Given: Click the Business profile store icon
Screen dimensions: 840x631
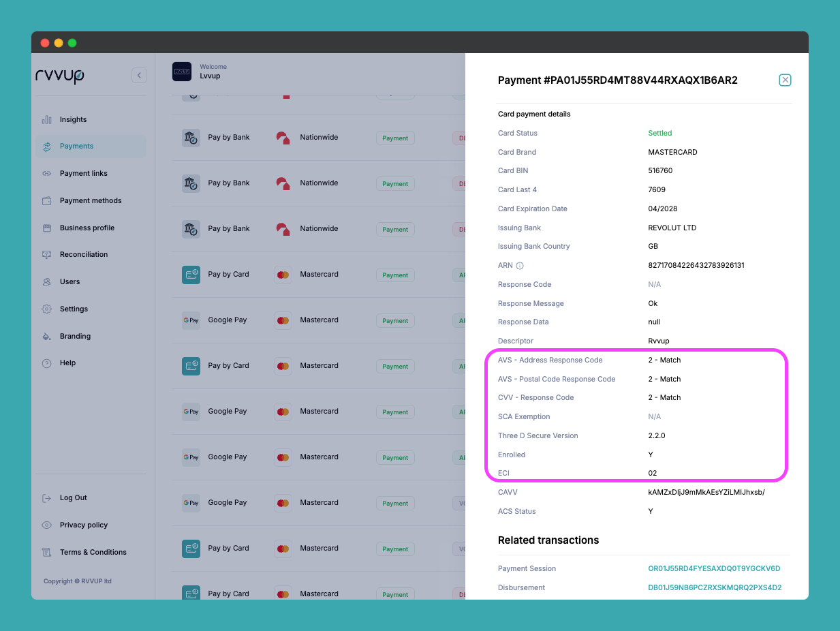Looking at the screenshot, I should point(47,228).
